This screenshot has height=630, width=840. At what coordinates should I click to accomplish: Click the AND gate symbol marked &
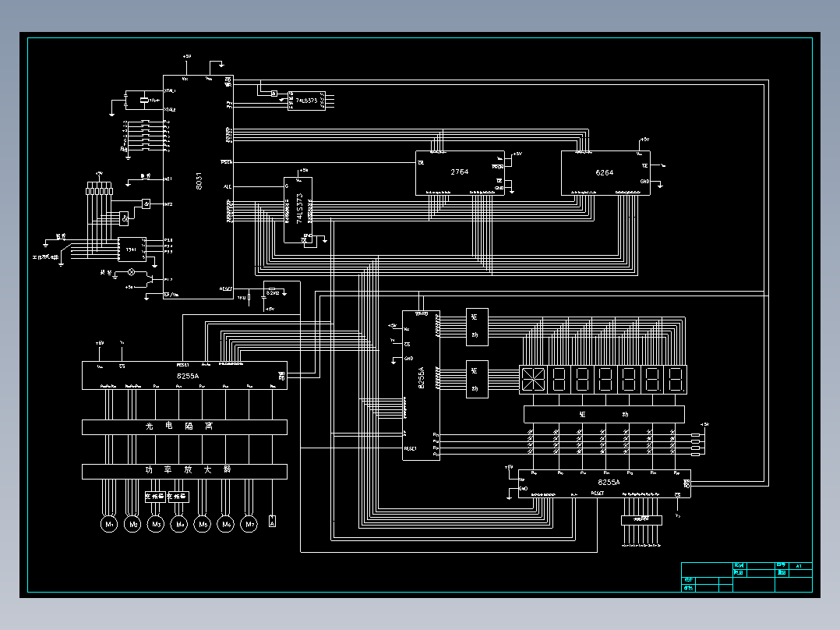click(x=125, y=218)
